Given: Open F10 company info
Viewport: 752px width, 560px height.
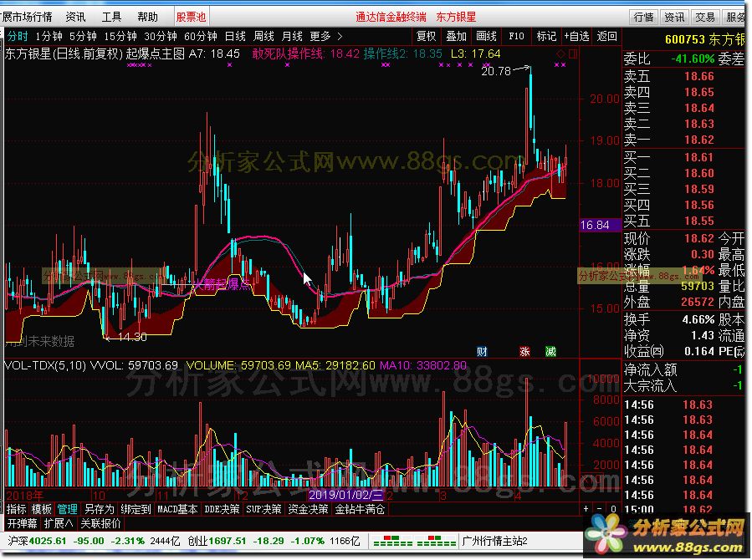Looking at the screenshot, I should pos(516,37).
